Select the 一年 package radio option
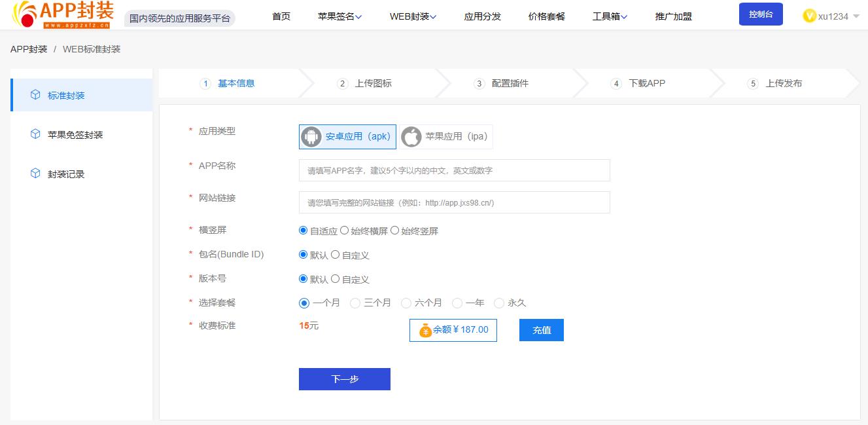The width and height of the screenshot is (868, 425). pyautogui.click(x=457, y=303)
